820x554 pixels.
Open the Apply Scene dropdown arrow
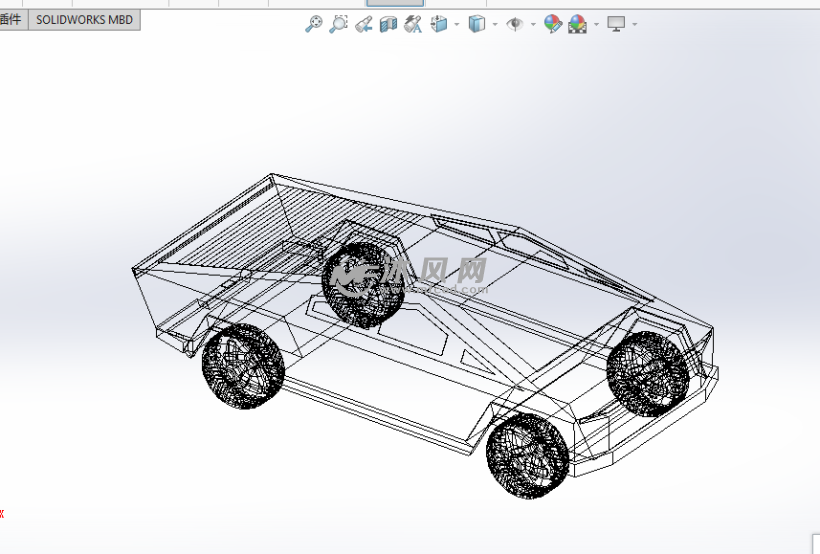(x=597, y=24)
